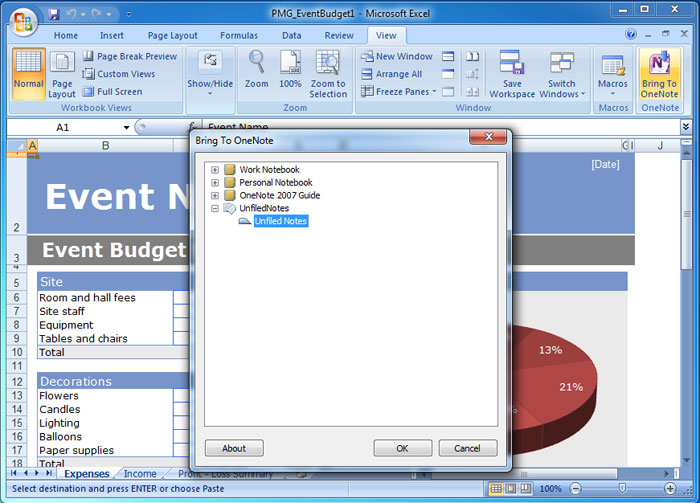Click Save Workspace

(512, 73)
